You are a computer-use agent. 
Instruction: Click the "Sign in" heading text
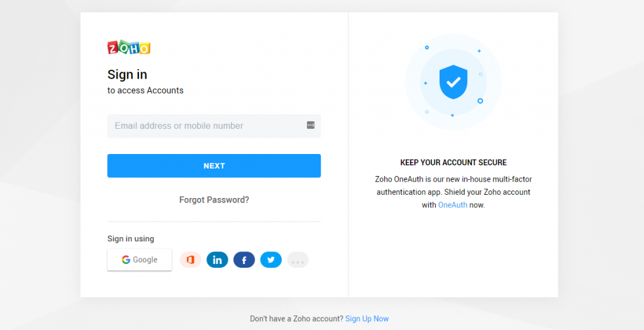point(127,75)
